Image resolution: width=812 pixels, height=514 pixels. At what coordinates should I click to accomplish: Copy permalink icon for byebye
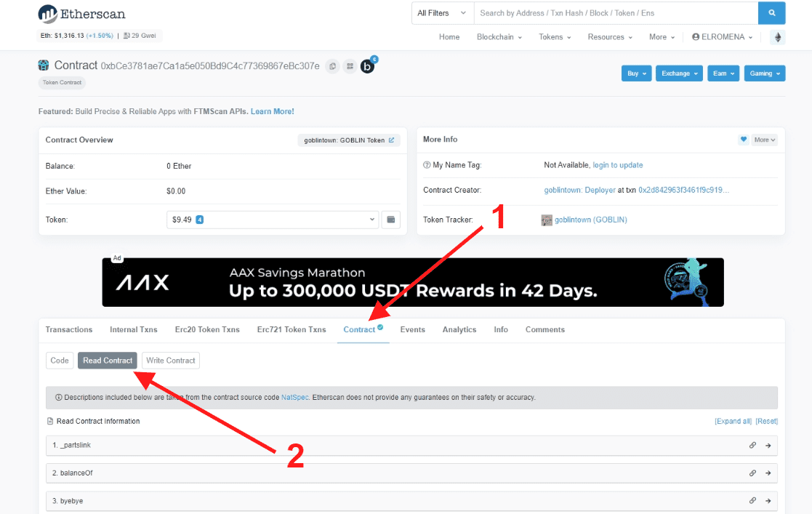(752, 500)
